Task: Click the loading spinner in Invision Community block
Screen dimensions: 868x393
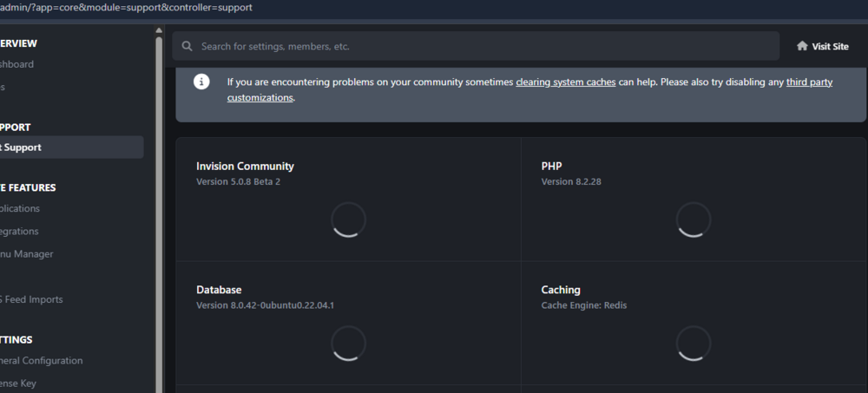Action: pos(349,219)
